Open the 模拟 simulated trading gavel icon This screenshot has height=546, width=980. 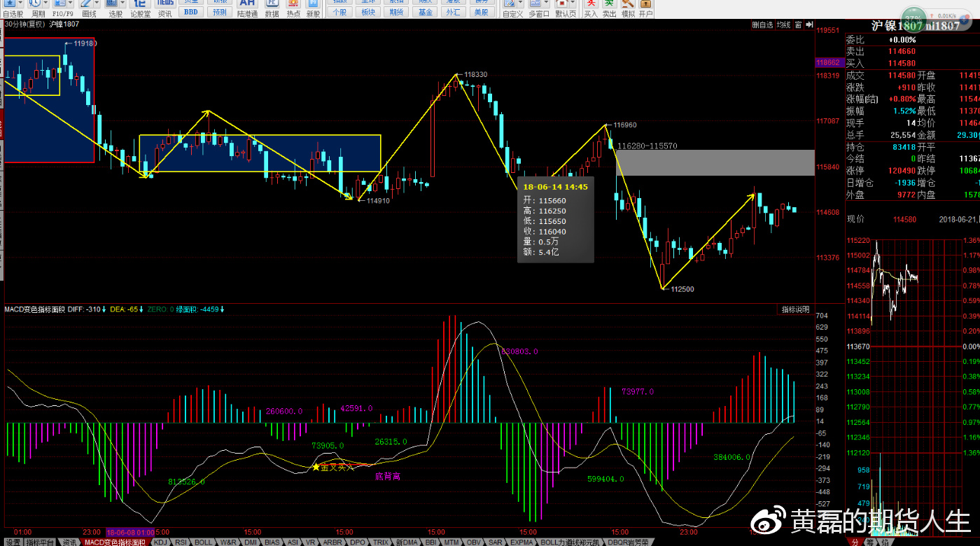point(627,4)
